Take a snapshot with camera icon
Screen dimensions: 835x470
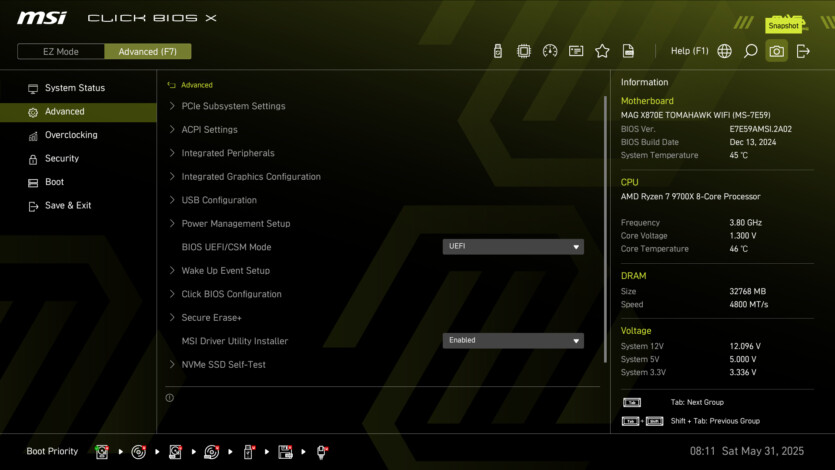pos(776,51)
